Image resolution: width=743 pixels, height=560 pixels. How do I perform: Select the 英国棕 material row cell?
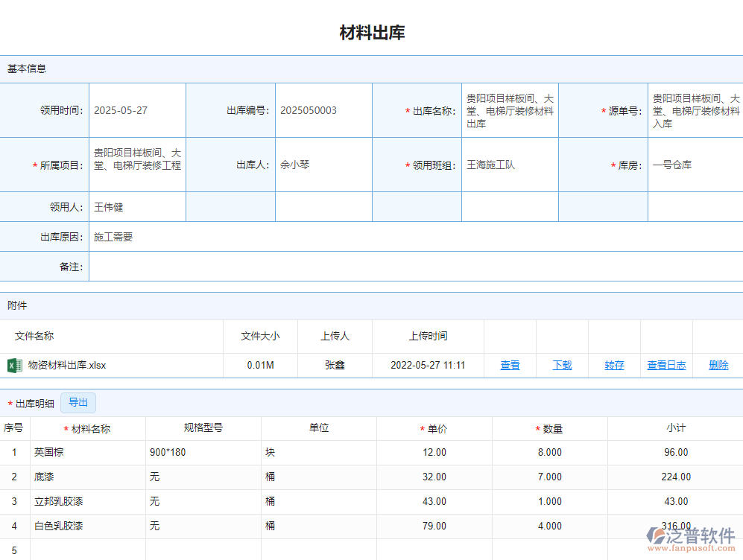pos(87,452)
